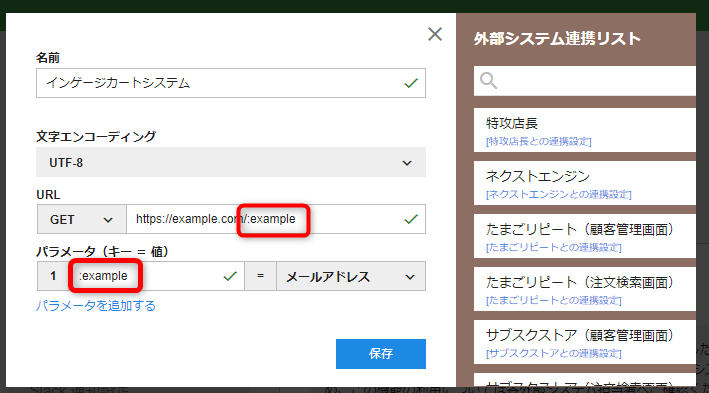Viewport: 709px width, 393px height.
Task: Click the パラメータを追加する link
Action: [x=95, y=306]
